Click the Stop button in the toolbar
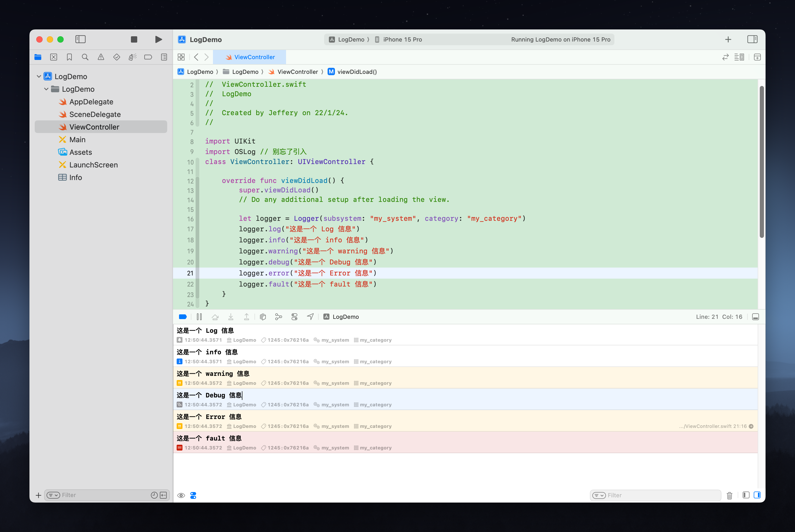The width and height of the screenshot is (795, 532). 134,39
